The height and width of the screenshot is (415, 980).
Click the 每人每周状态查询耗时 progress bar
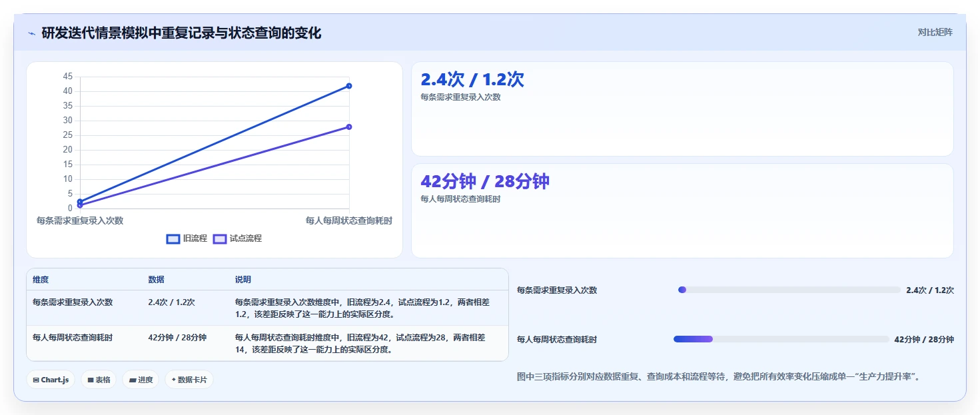click(x=781, y=339)
